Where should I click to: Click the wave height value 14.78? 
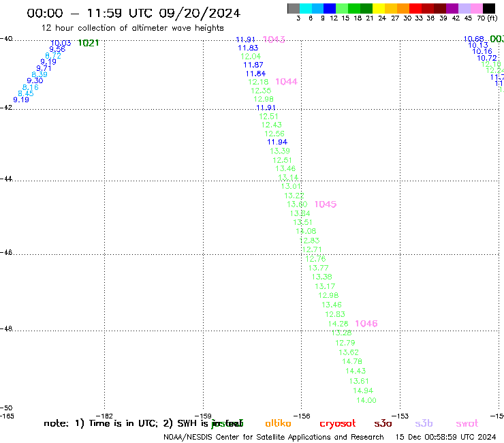352,362
